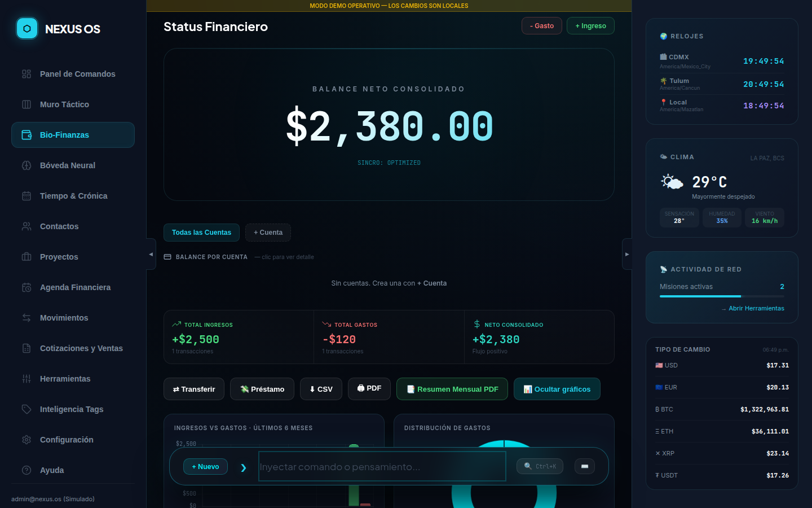812x508 pixels.
Task: Click the XRP price row
Action: point(722,453)
